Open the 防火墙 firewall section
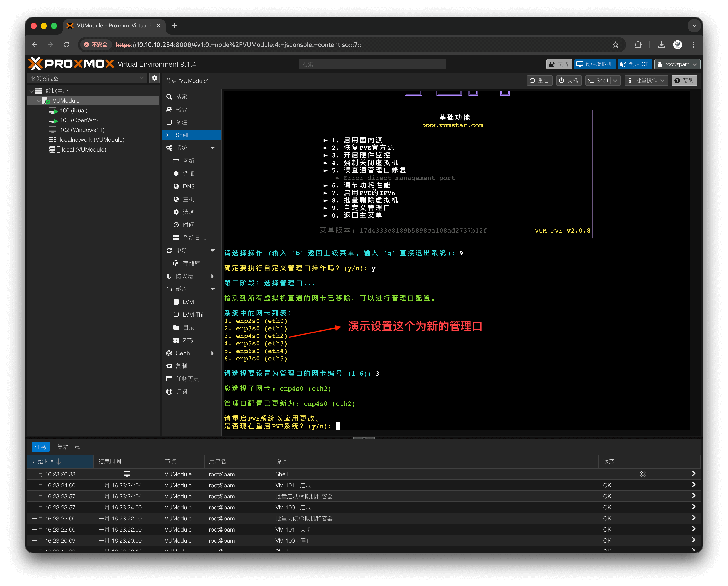The height and width of the screenshot is (586, 728). click(x=184, y=276)
